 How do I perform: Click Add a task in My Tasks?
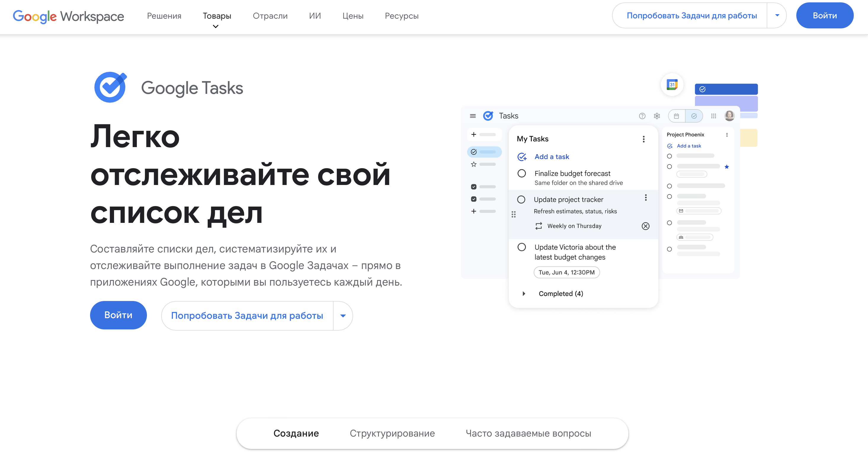pos(552,157)
